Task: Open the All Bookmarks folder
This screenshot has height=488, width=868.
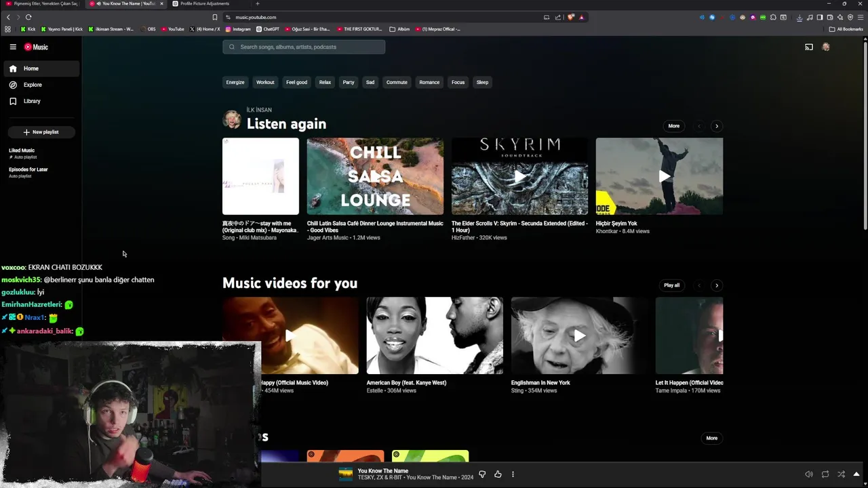Action: point(846,29)
